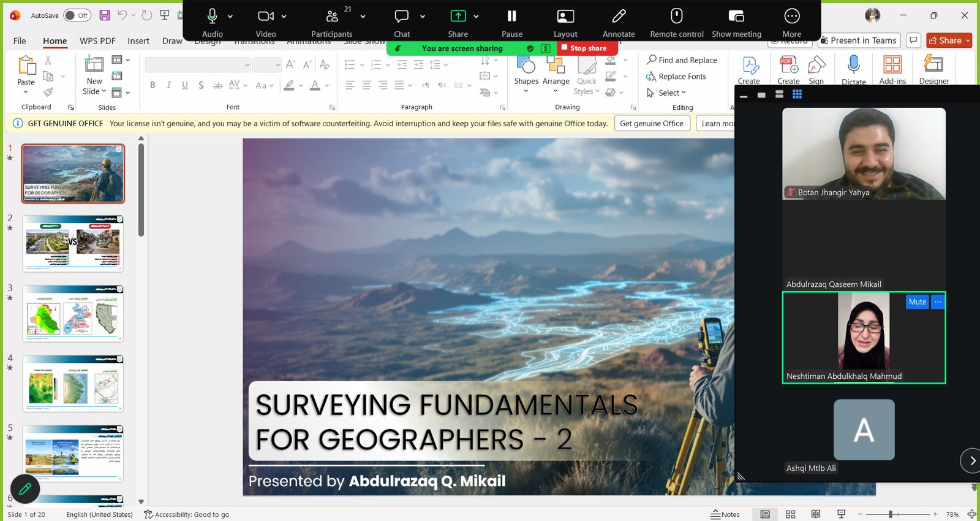Click the Dictate microphone icon
The image size is (980, 521).
pos(853,64)
